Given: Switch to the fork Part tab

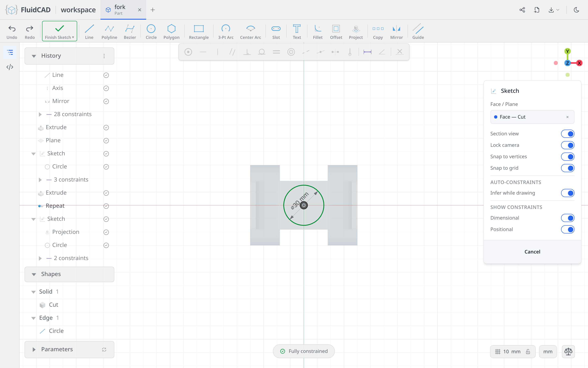Looking at the screenshot, I should (123, 10).
